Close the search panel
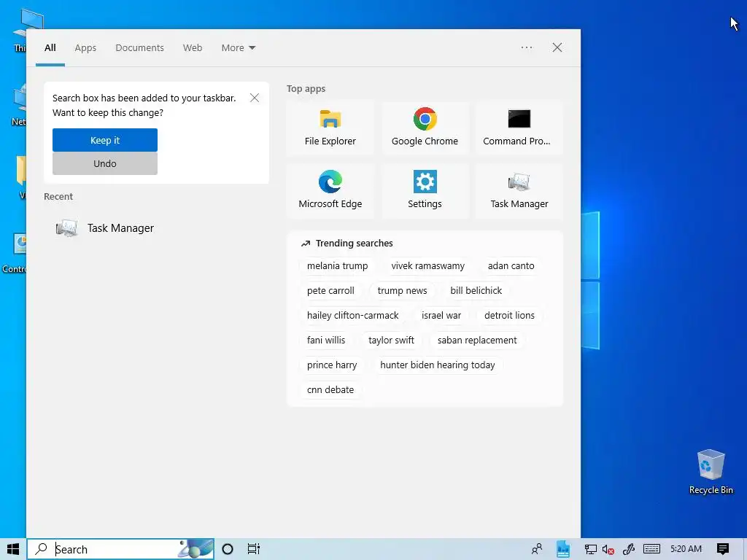 coord(557,47)
